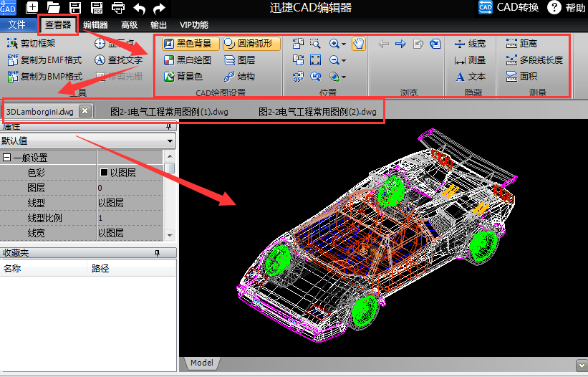Open the 图层 layers dialog
The height and width of the screenshot is (377, 588).
[x=239, y=60]
